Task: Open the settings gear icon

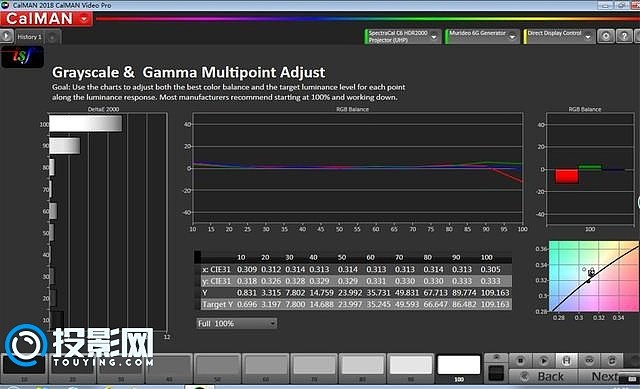Action: click(606, 36)
